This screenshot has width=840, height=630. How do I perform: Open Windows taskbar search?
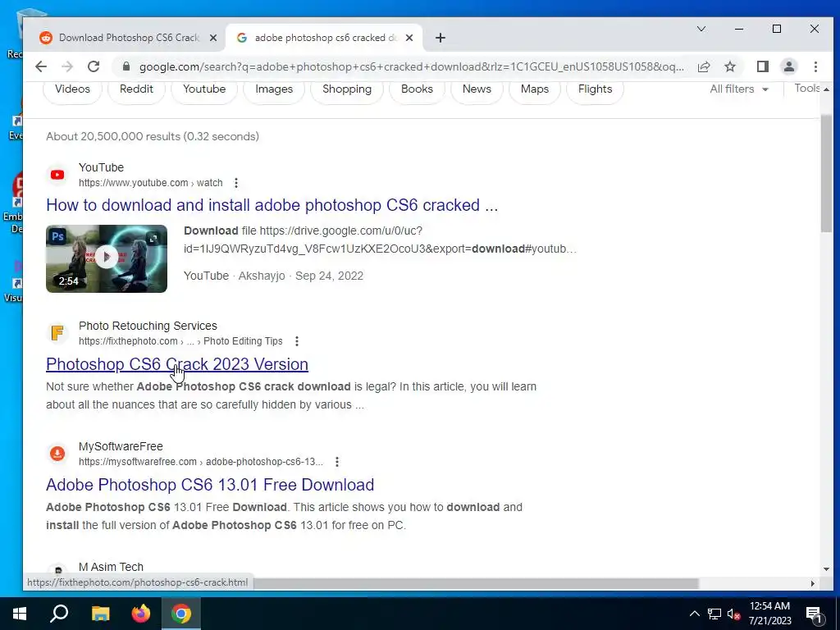pyautogui.click(x=59, y=614)
